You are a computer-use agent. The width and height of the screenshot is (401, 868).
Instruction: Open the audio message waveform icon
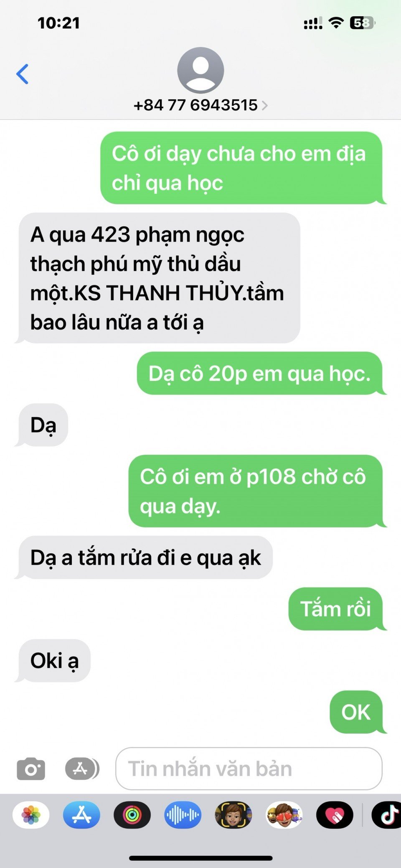click(x=183, y=815)
